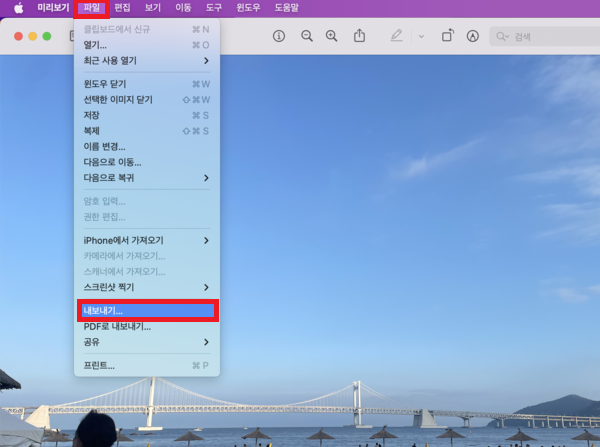Click the zoom out magnifier icon
Screen dimensions: 600x447
point(307,36)
